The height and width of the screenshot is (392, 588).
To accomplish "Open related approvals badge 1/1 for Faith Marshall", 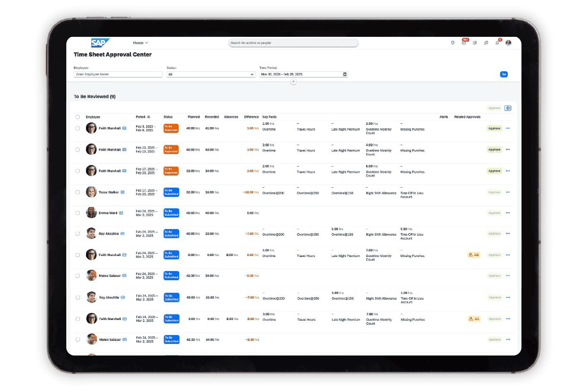I will 474,255.
